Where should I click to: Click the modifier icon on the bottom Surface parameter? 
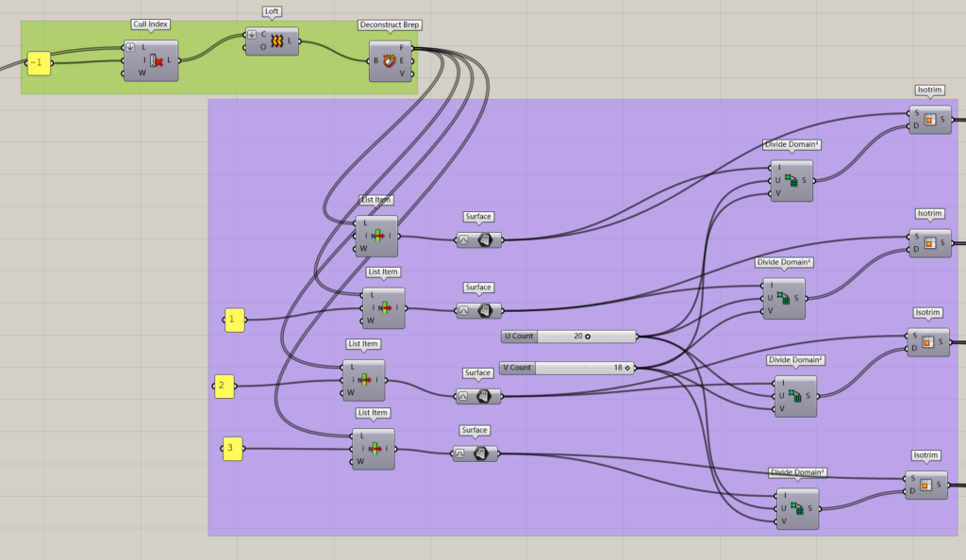pyautogui.click(x=460, y=453)
